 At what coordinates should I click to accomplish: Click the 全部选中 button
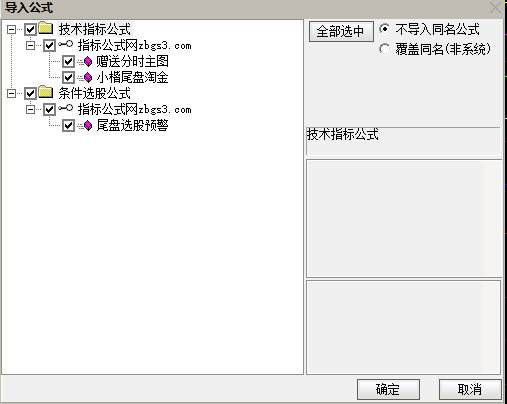(341, 32)
